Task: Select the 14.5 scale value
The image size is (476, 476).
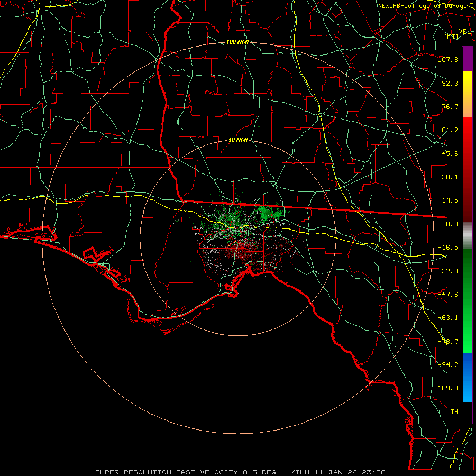Action: pyautogui.click(x=450, y=200)
